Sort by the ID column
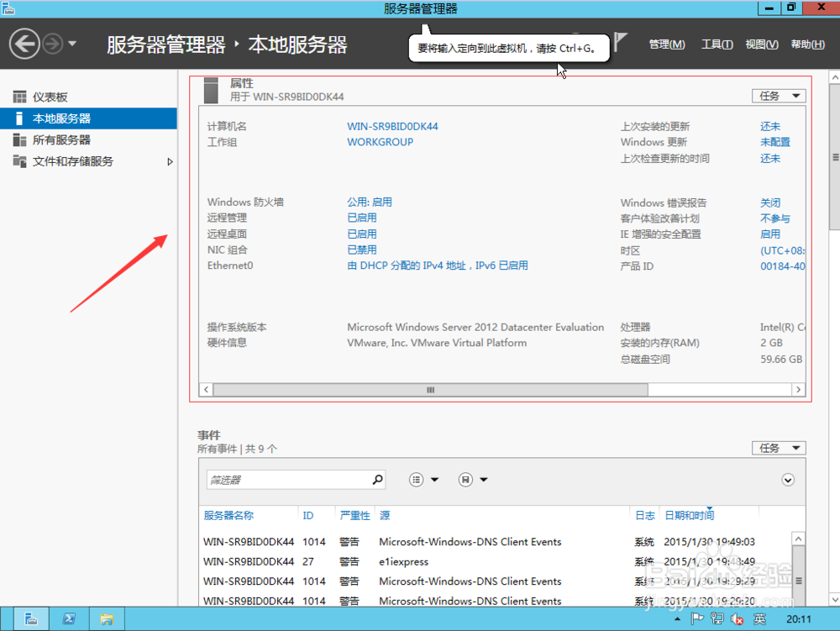 [308, 515]
